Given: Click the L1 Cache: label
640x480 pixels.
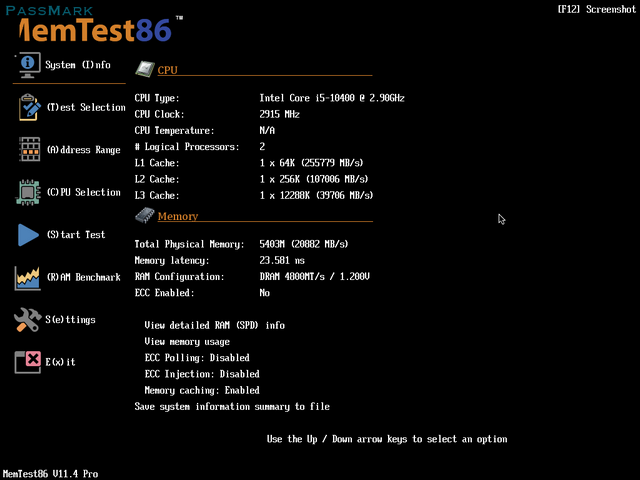Looking at the screenshot, I should (155, 163).
